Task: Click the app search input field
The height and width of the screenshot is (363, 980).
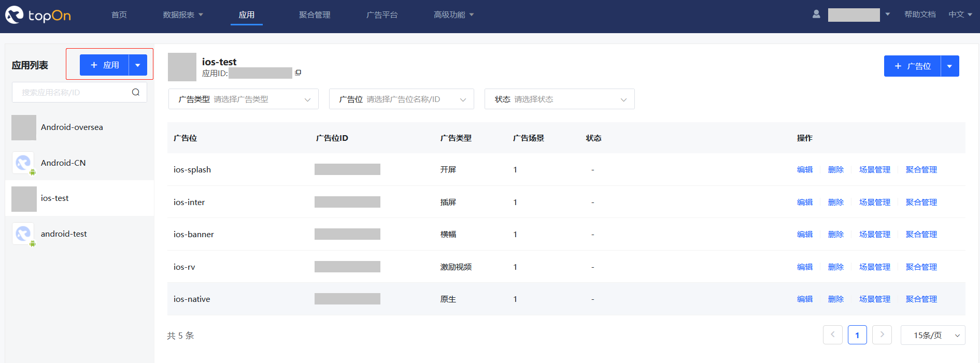Action: [79, 92]
